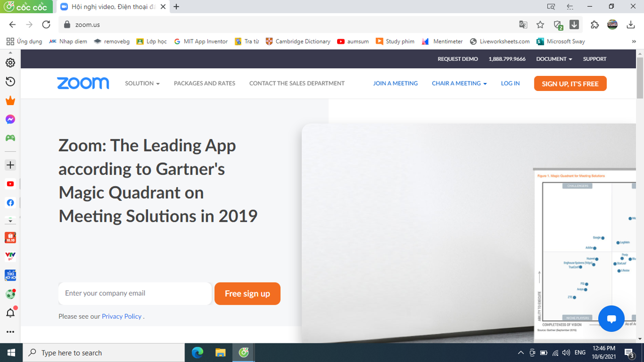Open browser extensions puzzle icon

coord(595,25)
